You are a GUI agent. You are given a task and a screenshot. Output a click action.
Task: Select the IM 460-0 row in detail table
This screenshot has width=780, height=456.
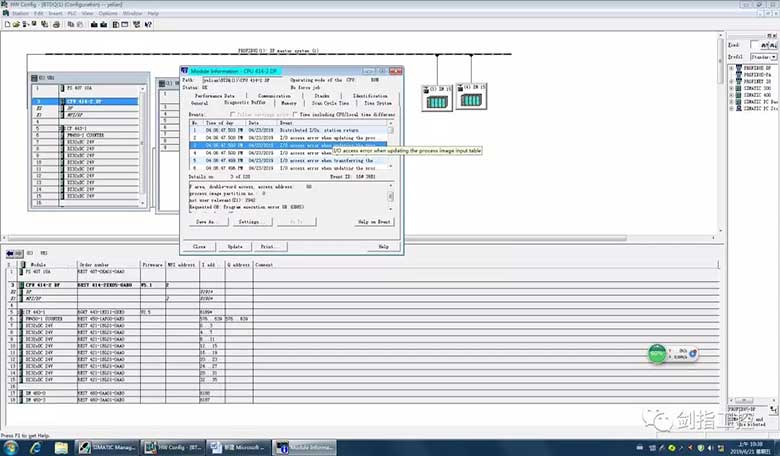362,393
